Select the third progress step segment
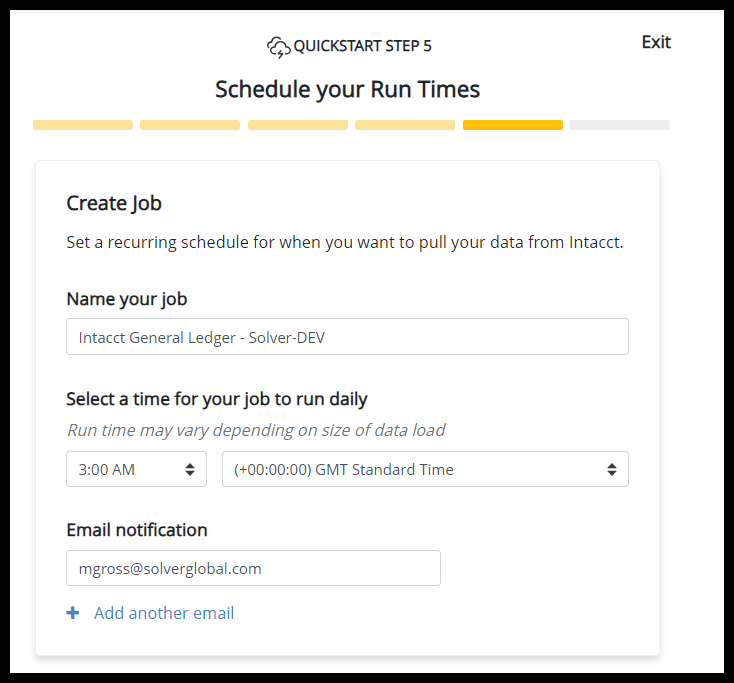Image resolution: width=734 pixels, height=683 pixels. (x=298, y=125)
